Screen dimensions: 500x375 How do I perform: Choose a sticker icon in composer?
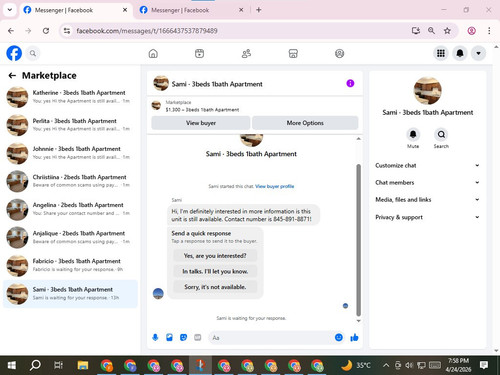point(183,338)
